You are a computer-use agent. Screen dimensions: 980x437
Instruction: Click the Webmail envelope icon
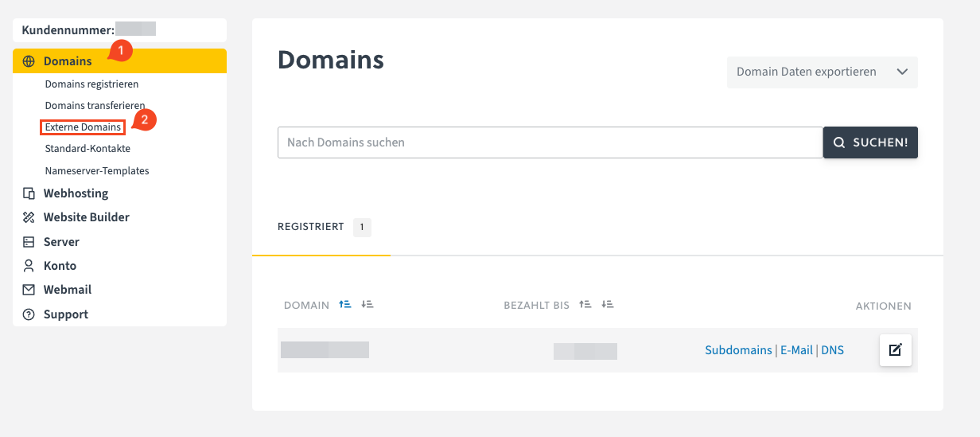tap(29, 290)
